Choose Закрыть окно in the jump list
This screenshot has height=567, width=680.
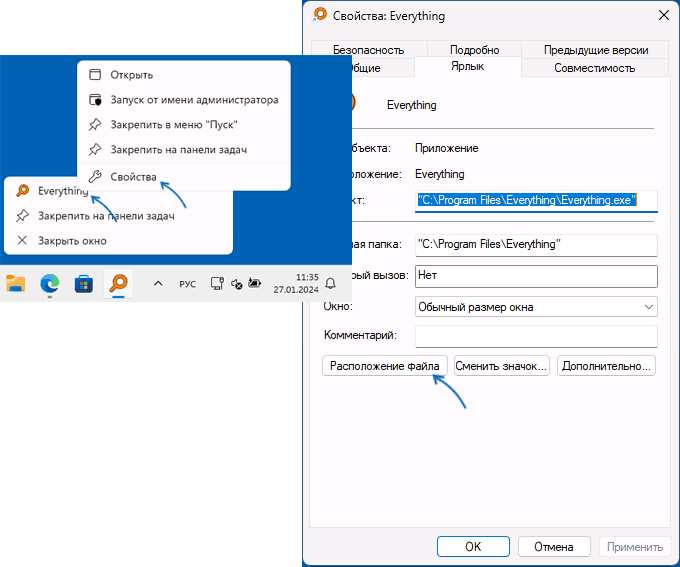[x=118, y=241]
